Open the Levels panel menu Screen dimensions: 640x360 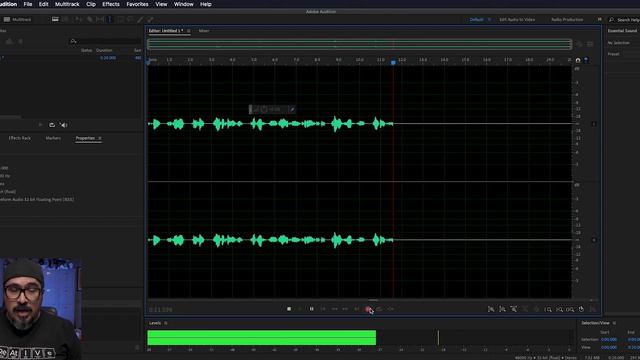tap(166, 323)
